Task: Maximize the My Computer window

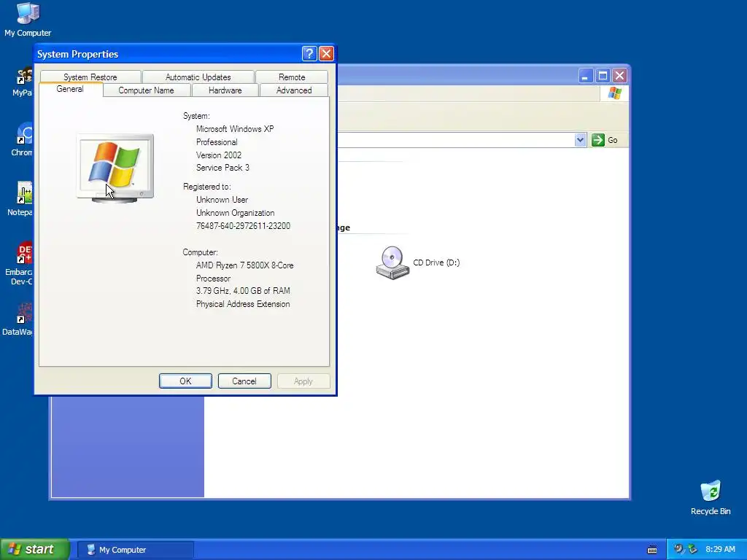Action: coord(603,75)
